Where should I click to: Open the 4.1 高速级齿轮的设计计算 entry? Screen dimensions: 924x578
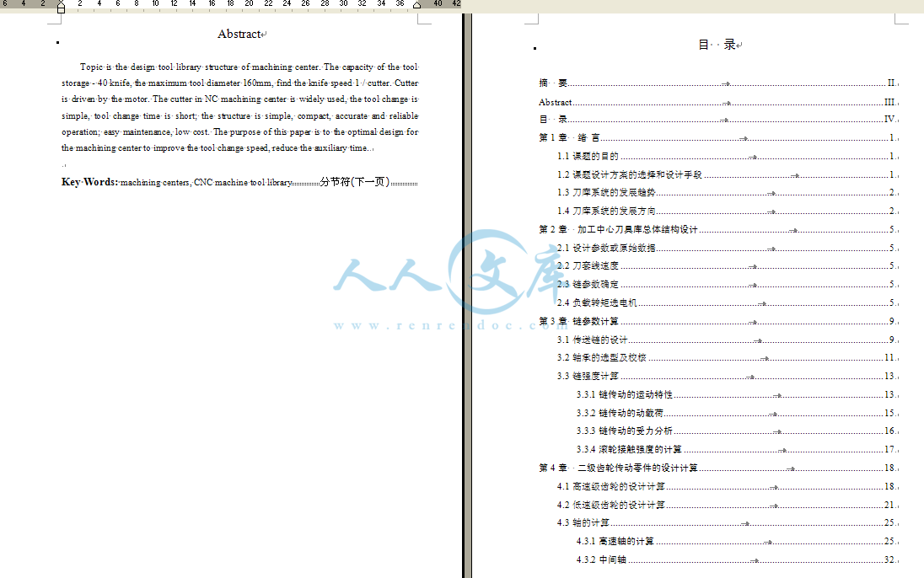[727, 486]
